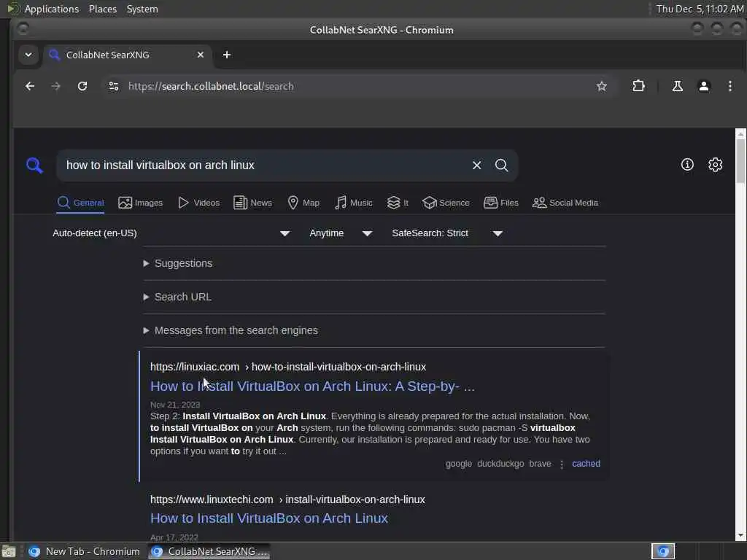Open the SearXNG about info icon
This screenshot has width=747, height=560.
click(687, 165)
